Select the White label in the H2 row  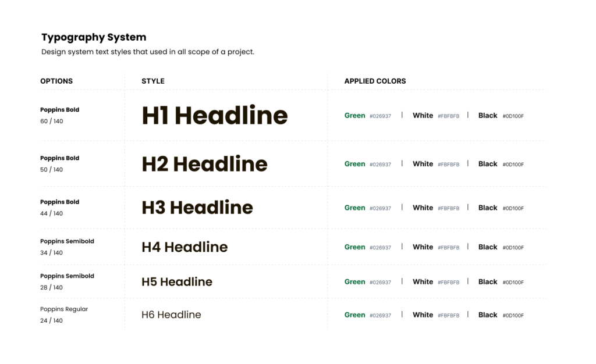click(423, 163)
